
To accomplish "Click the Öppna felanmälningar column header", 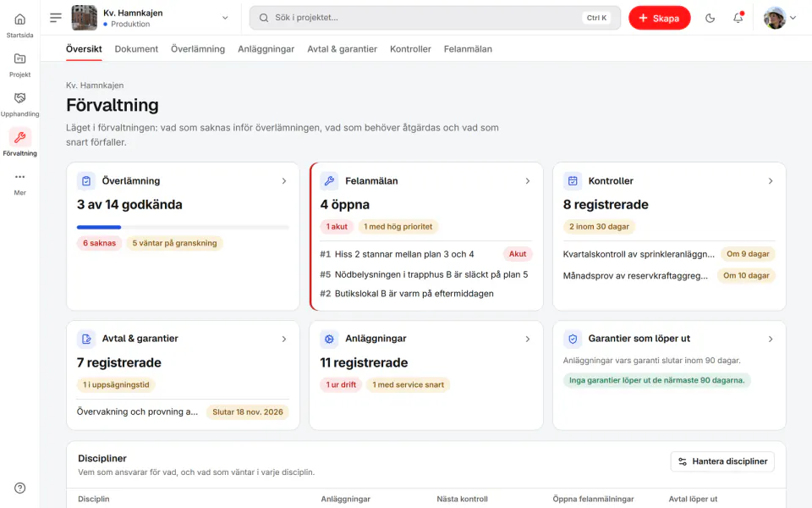I will coord(593,500).
